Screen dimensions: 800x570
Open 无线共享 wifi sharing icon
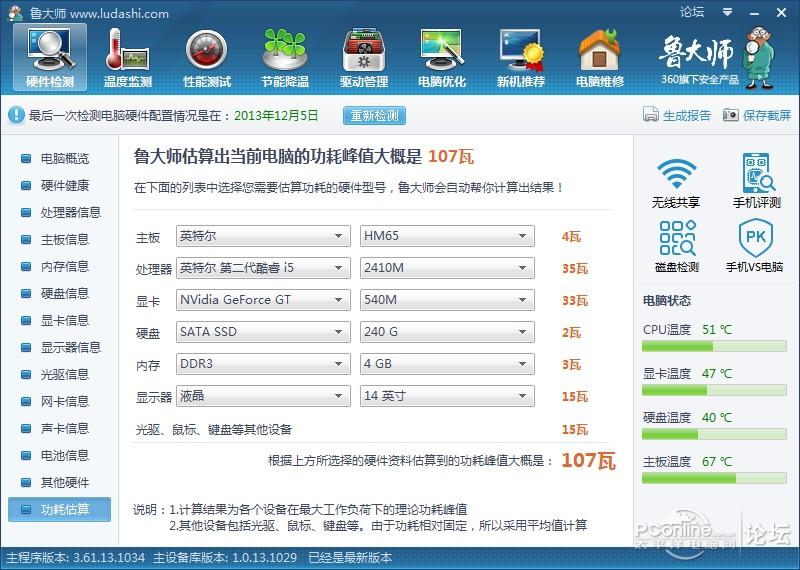tap(676, 181)
